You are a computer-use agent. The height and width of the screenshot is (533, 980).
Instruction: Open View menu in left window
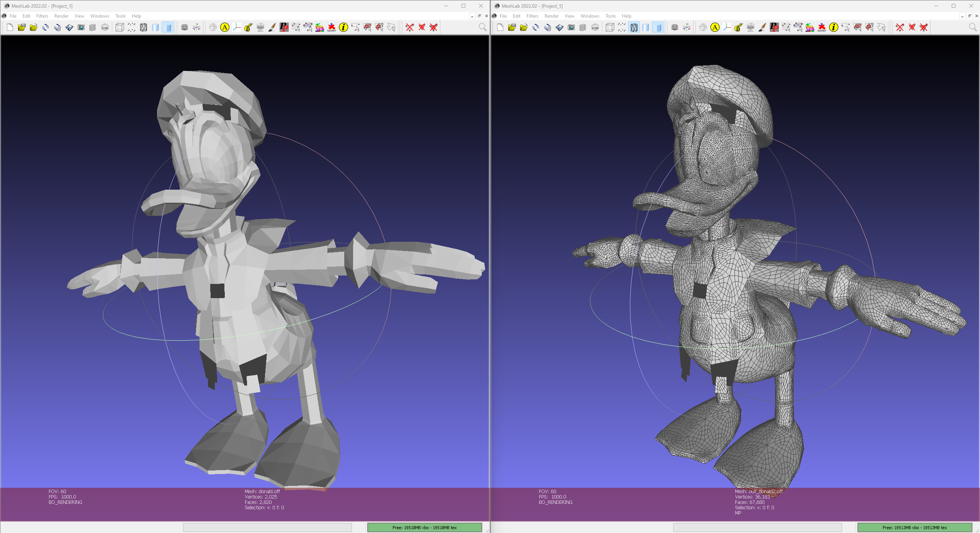(79, 16)
